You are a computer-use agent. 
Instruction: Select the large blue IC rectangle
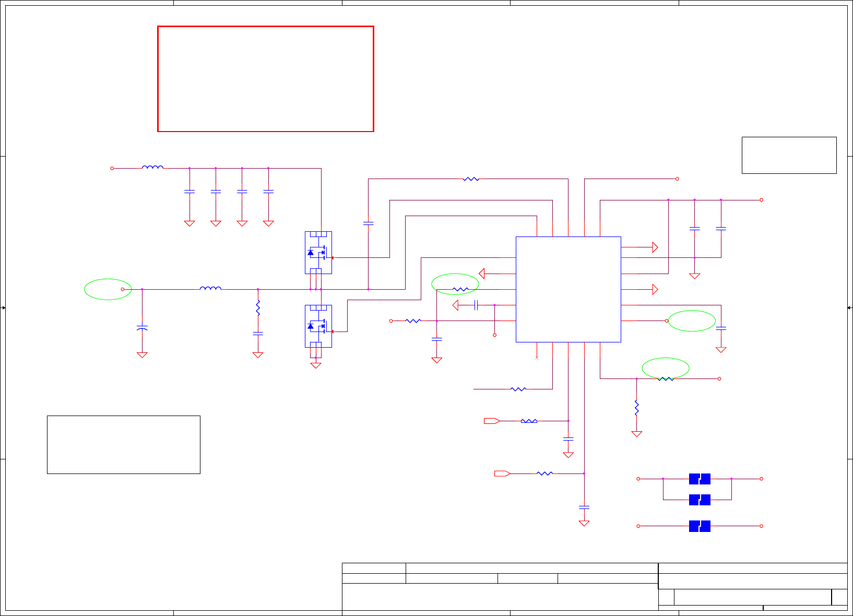click(x=568, y=289)
